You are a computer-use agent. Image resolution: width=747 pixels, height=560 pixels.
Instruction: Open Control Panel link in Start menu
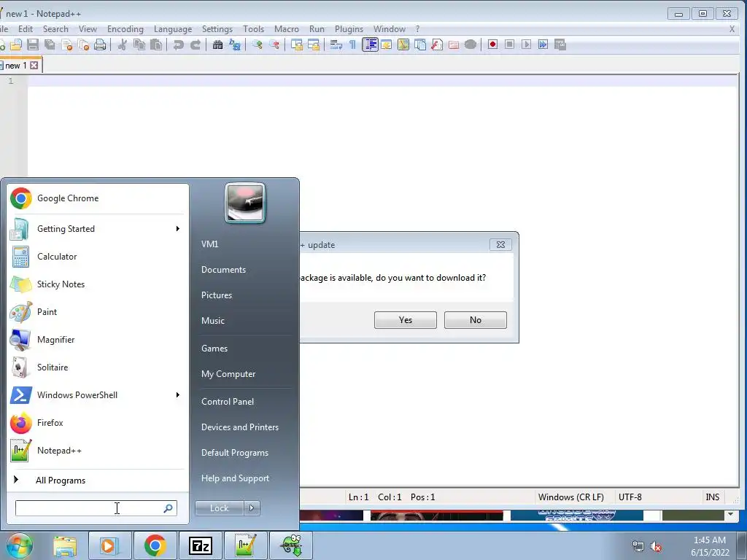click(x=228, y=402)
